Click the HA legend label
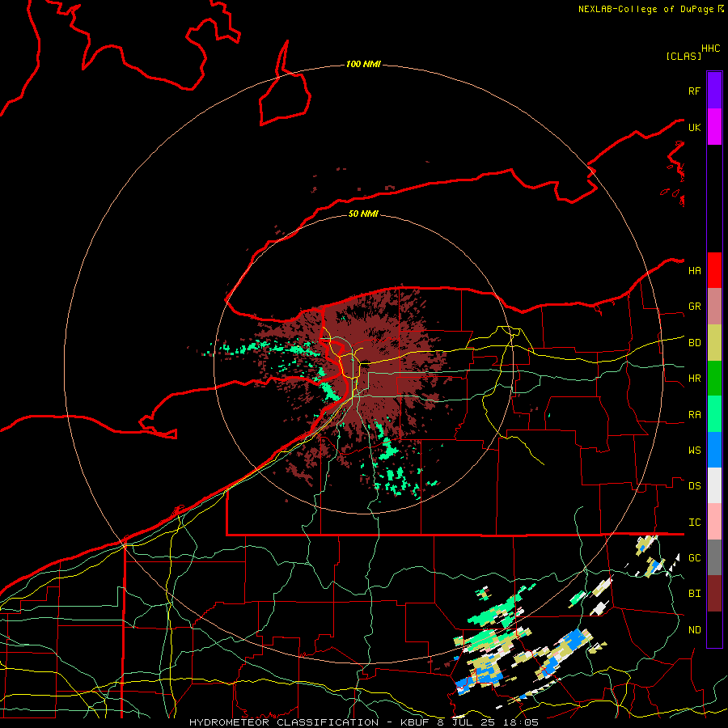 pyautogui.click(x=694, y=271)
